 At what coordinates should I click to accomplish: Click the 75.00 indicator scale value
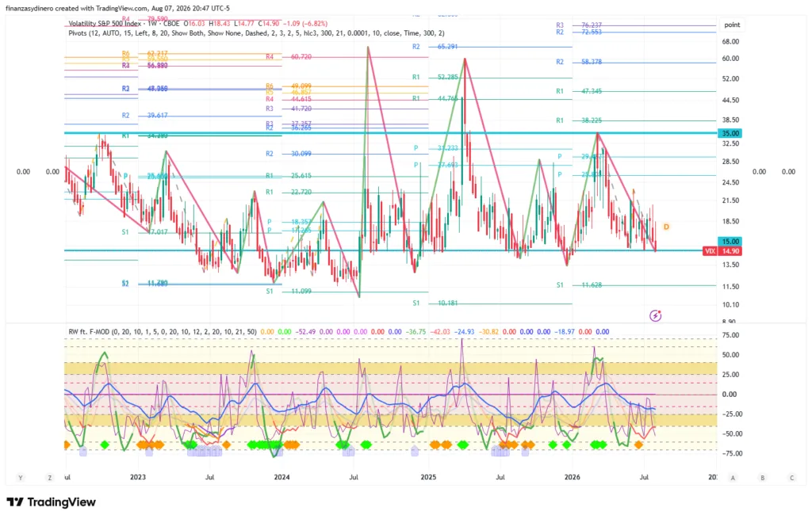click(x=730, y=335)
